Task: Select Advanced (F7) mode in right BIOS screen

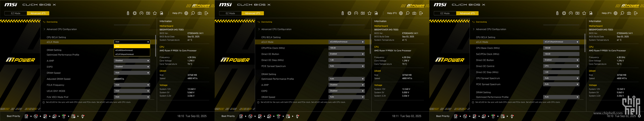Action: (467, 13)
